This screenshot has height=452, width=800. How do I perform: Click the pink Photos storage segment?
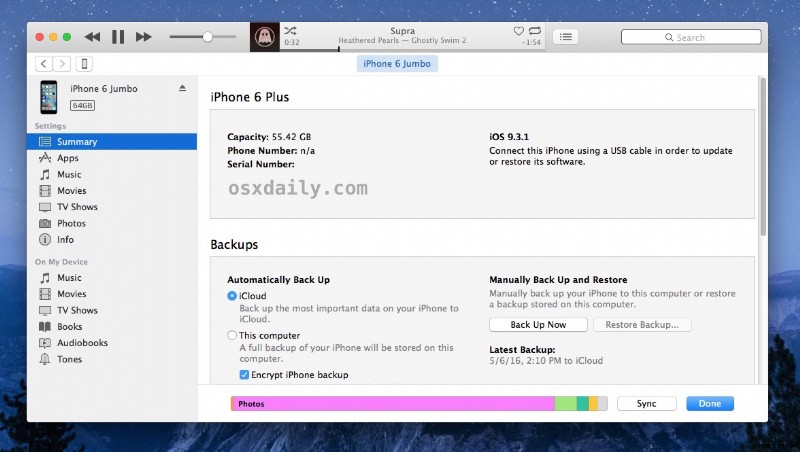pyautogui.click(x=394, y=404)
